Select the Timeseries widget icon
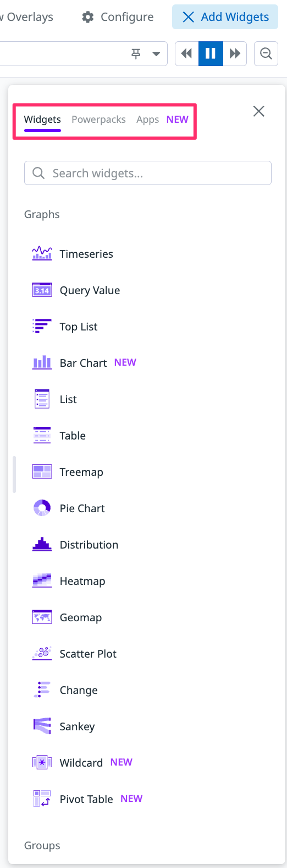 (42, 254)
